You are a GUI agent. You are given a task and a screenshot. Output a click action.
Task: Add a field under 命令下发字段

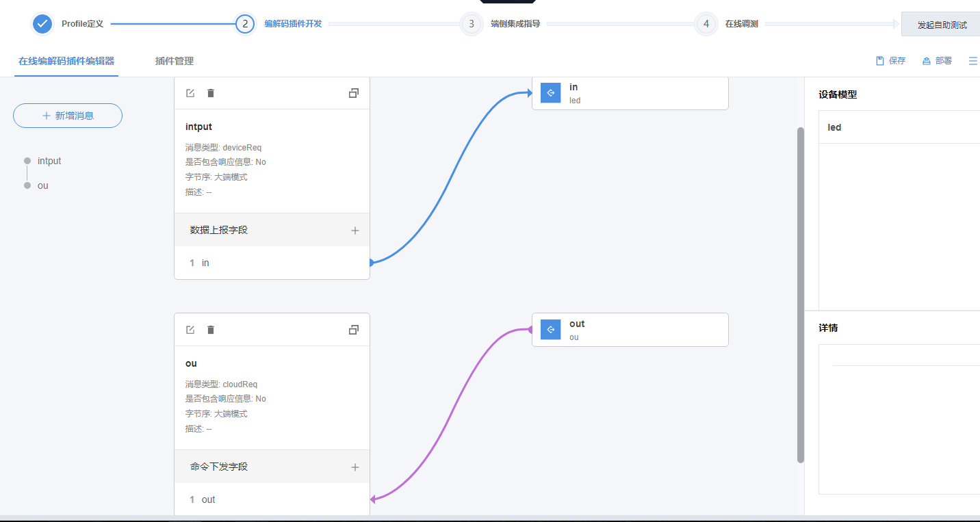point(355,467)
